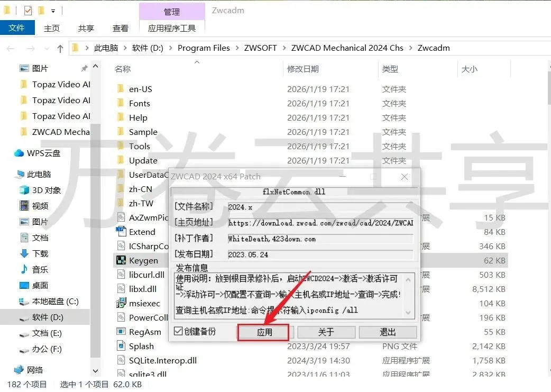
Task: Switch to the 查看 ribbon tab
Action: (x=121, y=28)
